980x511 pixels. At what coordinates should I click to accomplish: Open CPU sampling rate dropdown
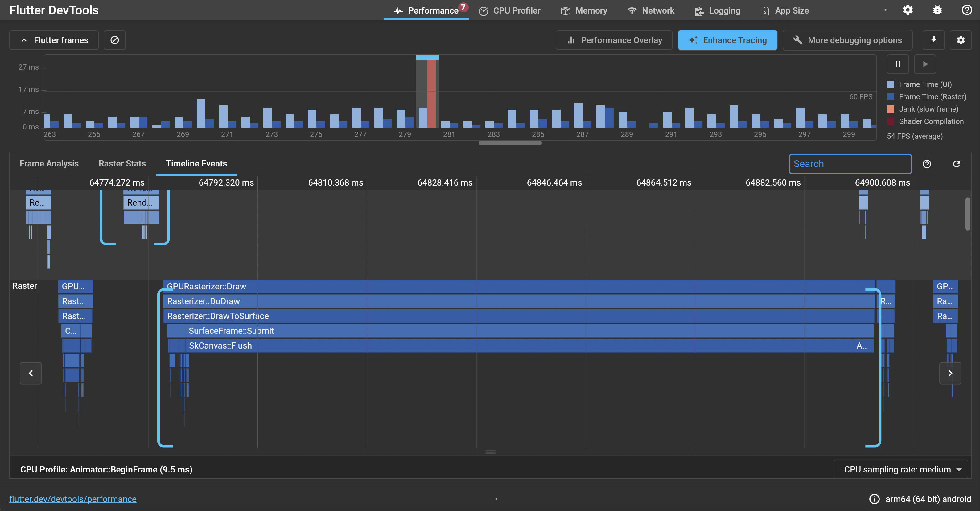pyautogui.click(x=900, y=470)
